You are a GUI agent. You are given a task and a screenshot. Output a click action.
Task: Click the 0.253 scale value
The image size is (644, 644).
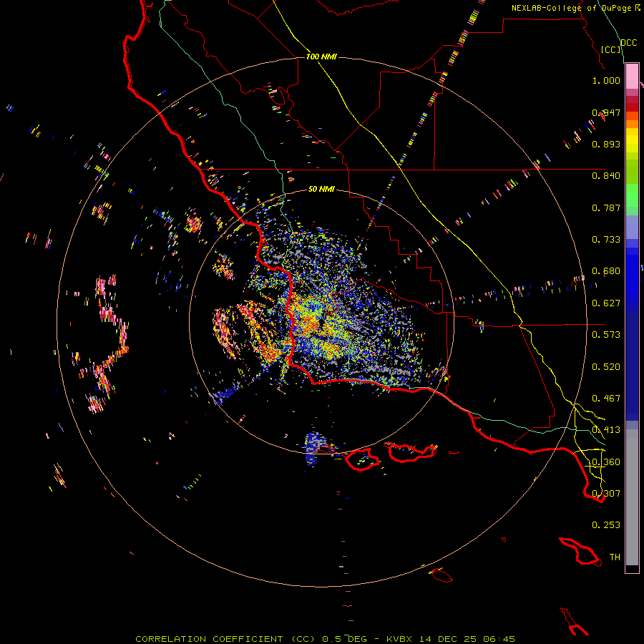tap(606, 525)
